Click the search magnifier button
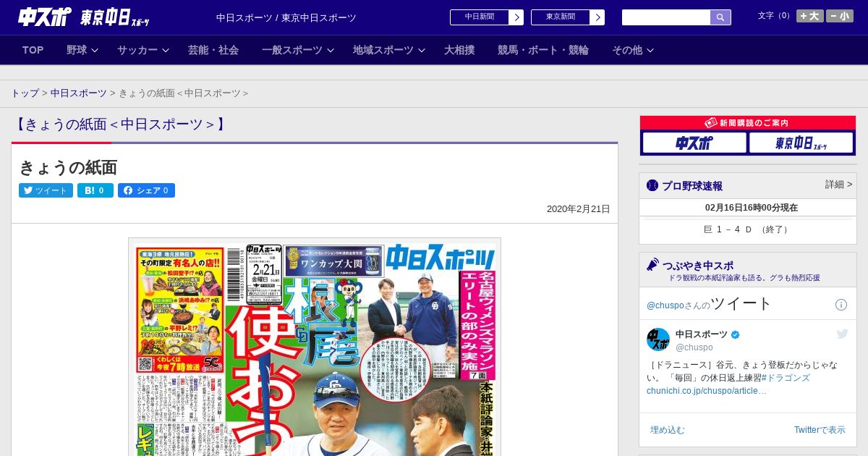 pos(720,17)
